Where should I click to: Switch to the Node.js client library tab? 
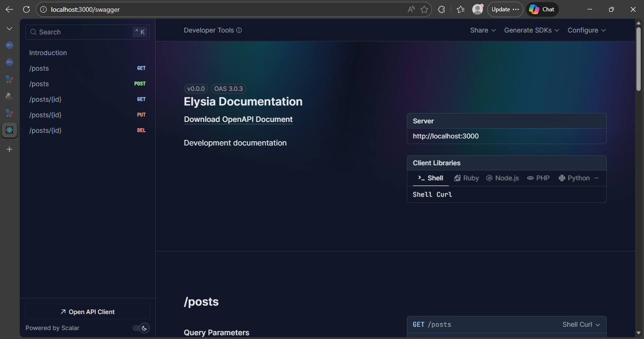pyautogui.click(x=502, y=178)
